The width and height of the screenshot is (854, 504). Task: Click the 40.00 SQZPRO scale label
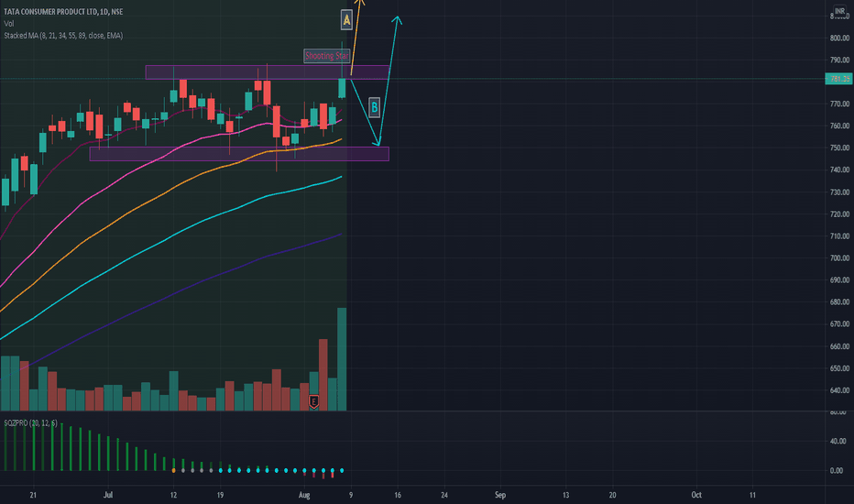click(x=837, y=441)
